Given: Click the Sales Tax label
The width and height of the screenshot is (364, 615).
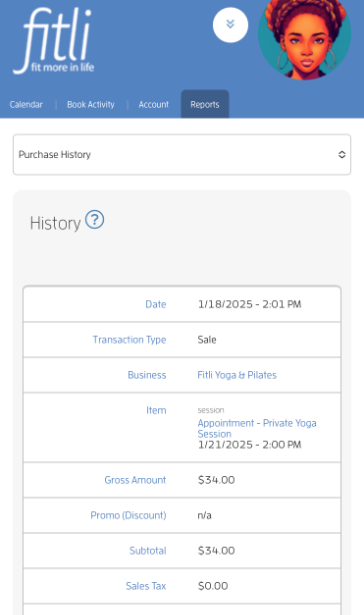Looking at the screenshot, I should point(146,586).
